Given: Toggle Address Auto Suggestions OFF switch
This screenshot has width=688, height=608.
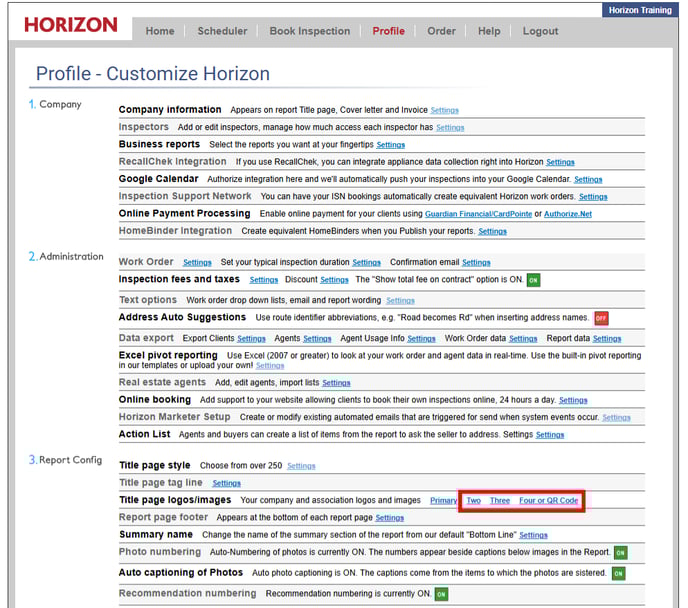Looking at the screenshot, I should [601, 318].
